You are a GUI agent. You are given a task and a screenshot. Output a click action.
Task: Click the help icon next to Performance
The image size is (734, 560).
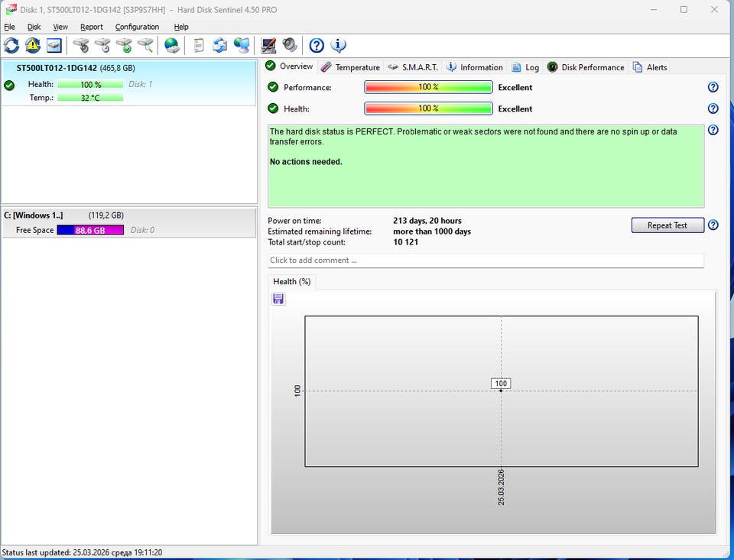click(x=713, y=87)
